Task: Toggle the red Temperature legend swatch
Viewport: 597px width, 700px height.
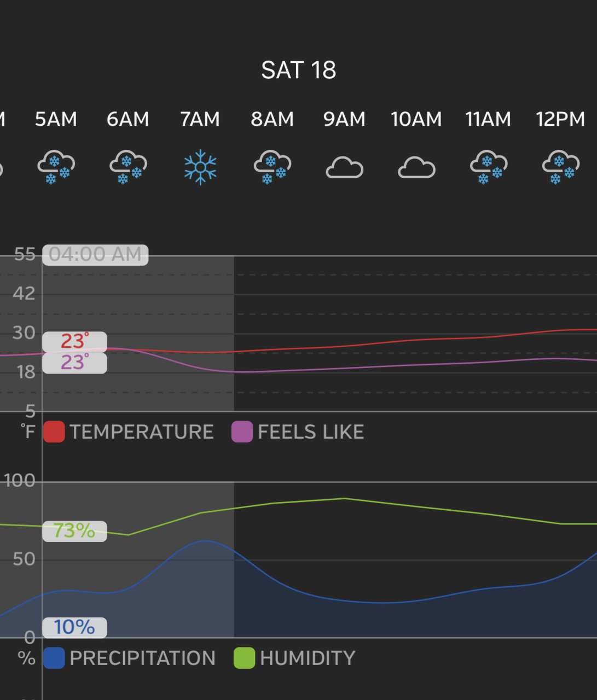Action: point(54,431)
